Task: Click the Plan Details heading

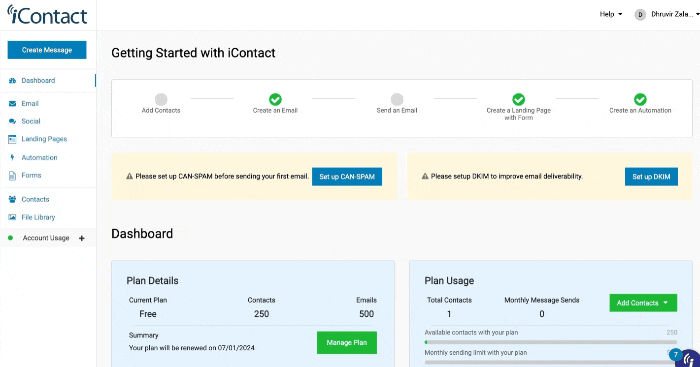Action: (x=152, y=281)
